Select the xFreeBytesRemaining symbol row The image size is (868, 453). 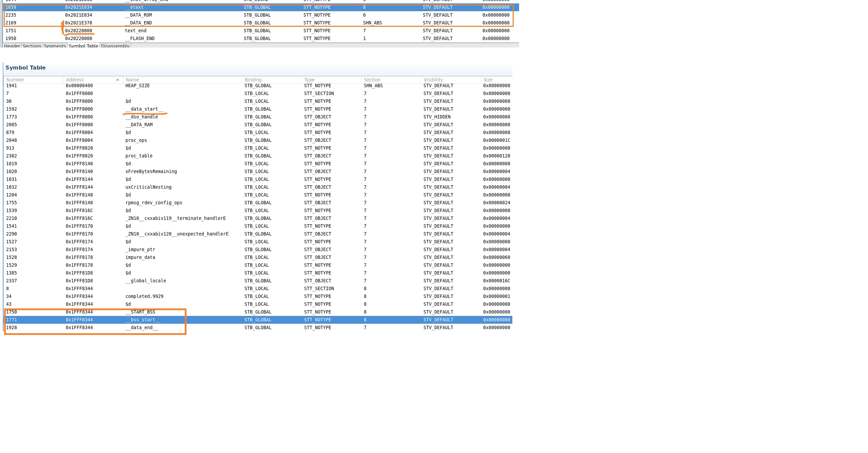point(151,171)
